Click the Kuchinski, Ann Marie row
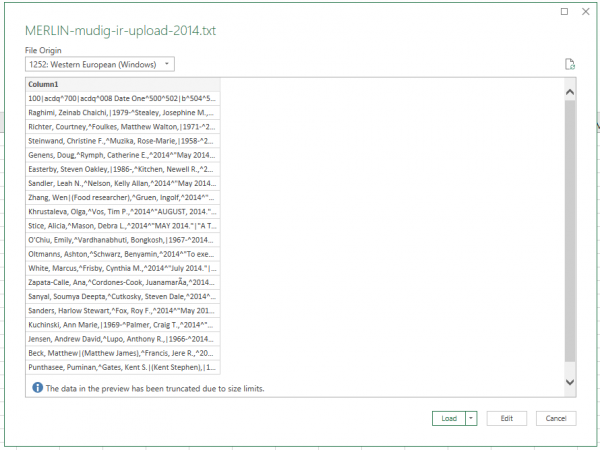This screenshot has width=600, height=450. [x=122, y=325]
